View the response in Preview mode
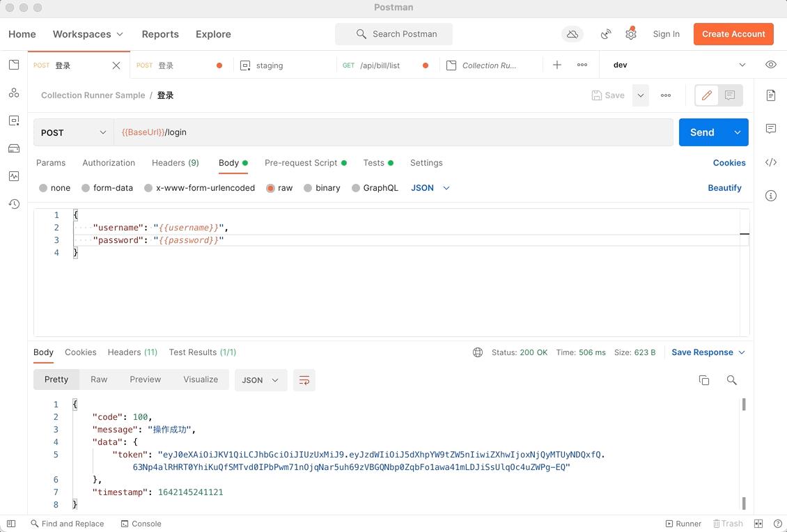Screen dimensions: 787x532 pos(145,379)
